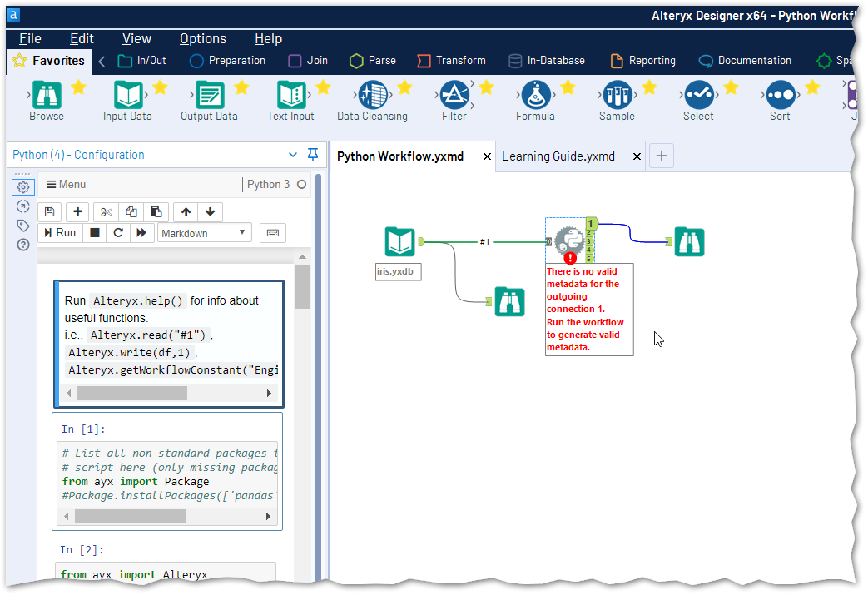Select the Text Input tool
868x595 pixels.
click(290, 96)
